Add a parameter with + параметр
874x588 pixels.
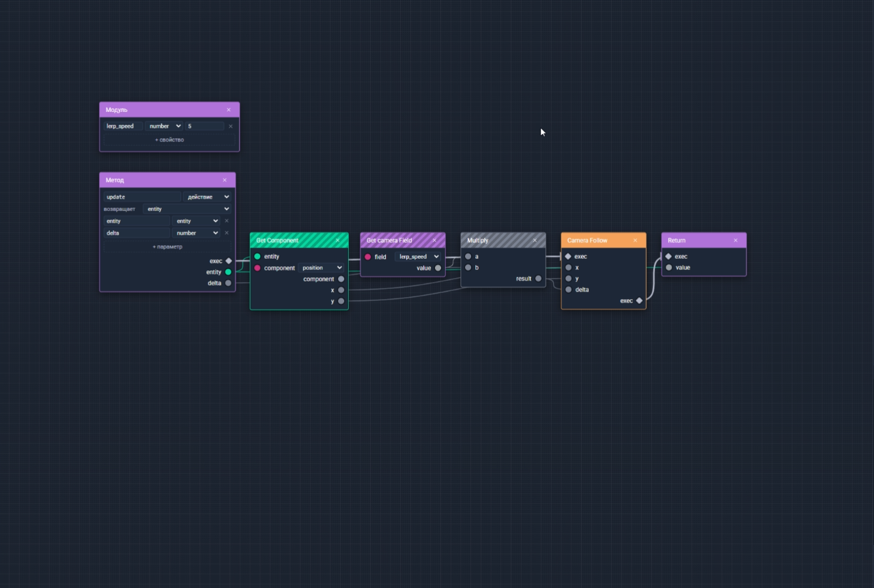(167, 247)
